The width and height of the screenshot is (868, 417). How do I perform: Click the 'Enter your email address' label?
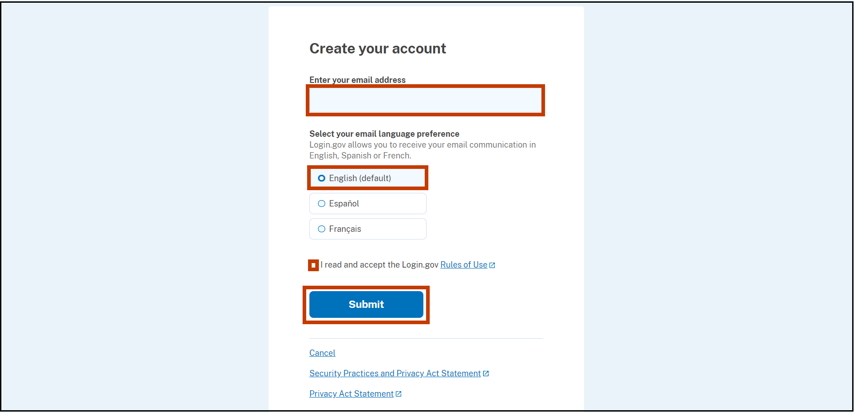point(357,80)
